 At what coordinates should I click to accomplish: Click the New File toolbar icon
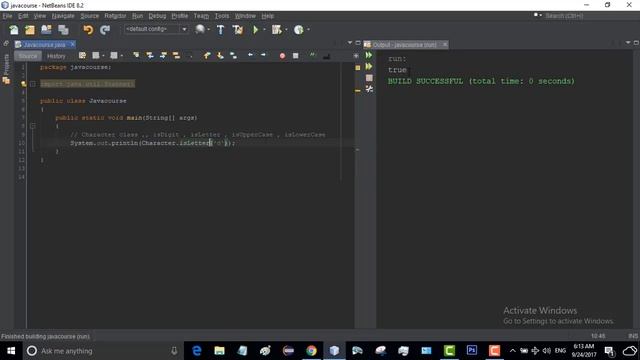(x=14, y=30)
